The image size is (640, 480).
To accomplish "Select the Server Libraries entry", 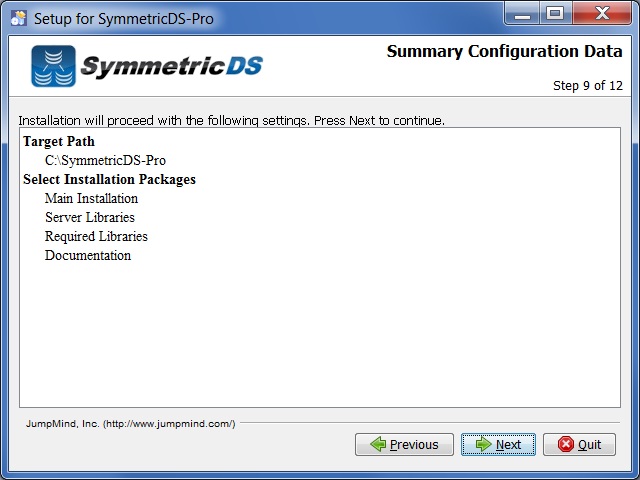I will point(90,217).
